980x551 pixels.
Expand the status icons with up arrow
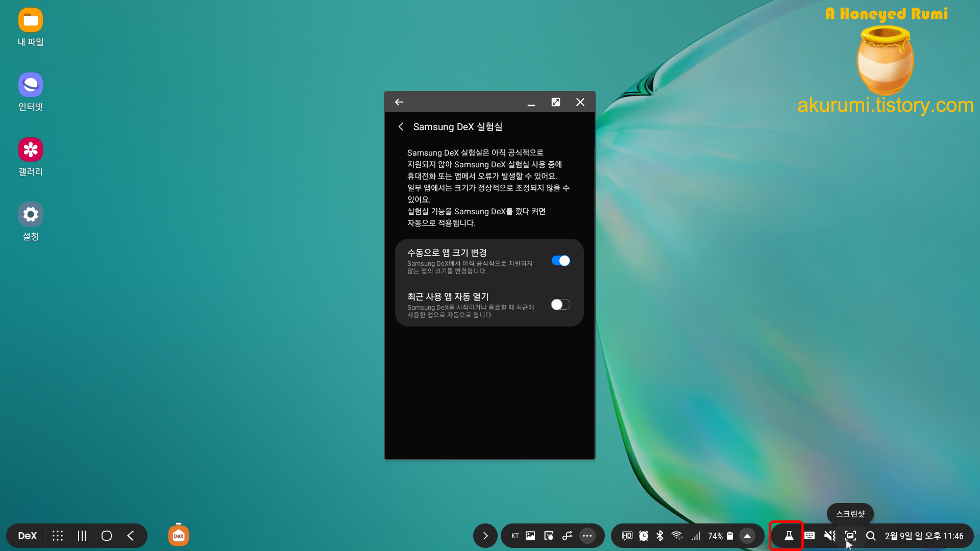click(747, 536)
